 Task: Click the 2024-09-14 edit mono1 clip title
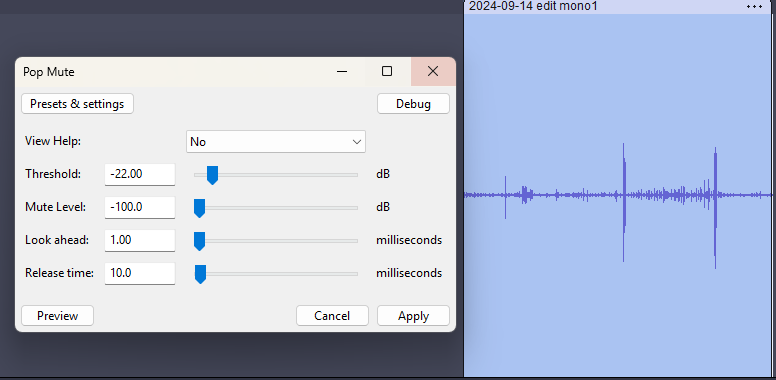click(x=533, y=6)
